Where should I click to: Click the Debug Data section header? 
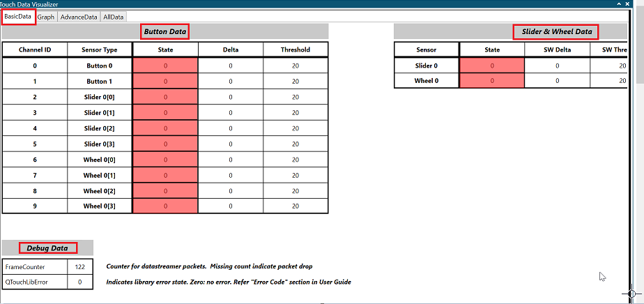47,248
